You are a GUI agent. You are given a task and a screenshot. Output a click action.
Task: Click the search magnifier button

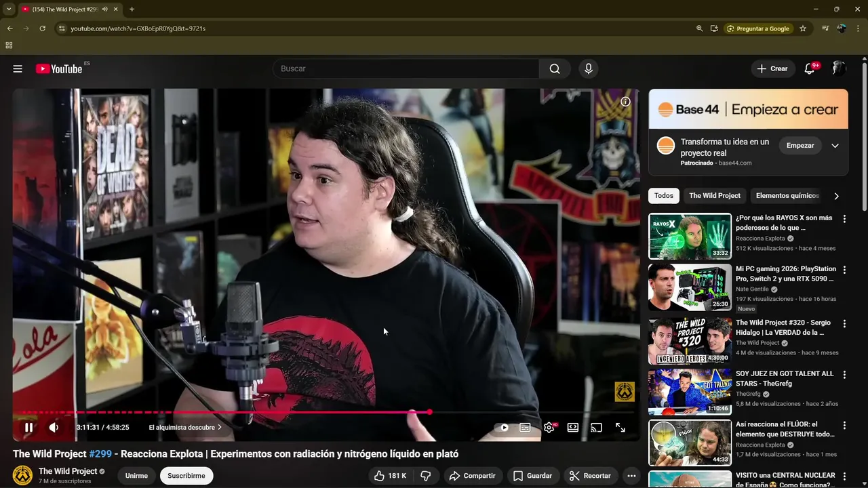click(555, 68)
